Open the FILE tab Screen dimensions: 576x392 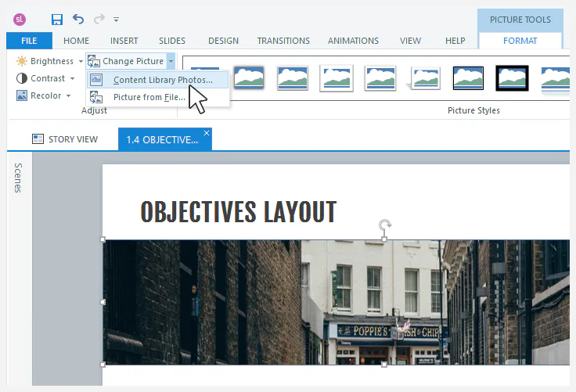29,41
